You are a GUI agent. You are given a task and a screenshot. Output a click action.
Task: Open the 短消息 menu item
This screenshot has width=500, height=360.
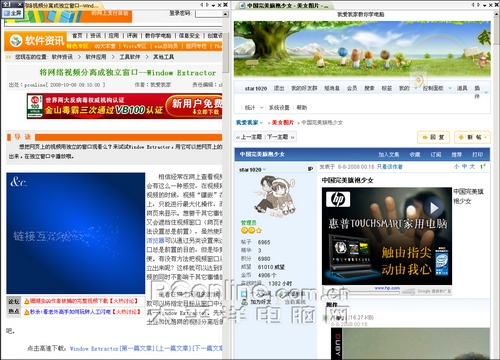click(332, 88)
